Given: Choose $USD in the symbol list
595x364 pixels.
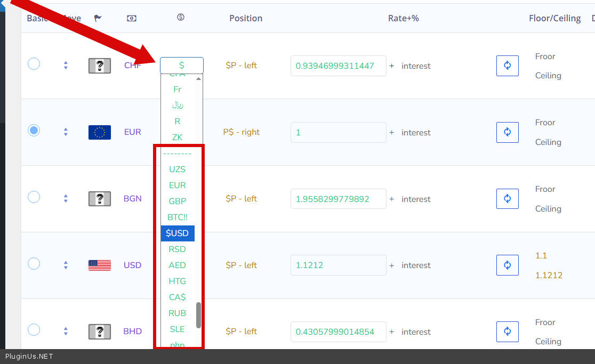Looking at the screenshot, I should click(x=178, y=233).
